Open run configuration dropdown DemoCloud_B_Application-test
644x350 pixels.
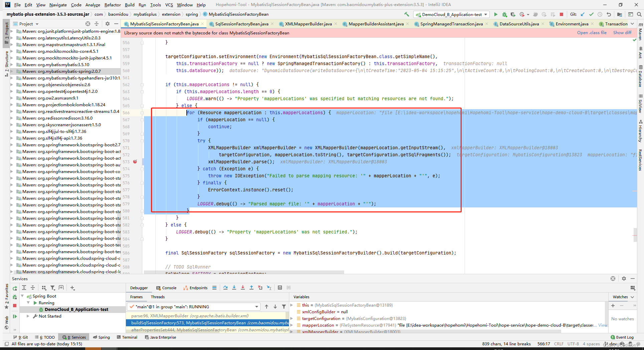[x=452, y=14]
